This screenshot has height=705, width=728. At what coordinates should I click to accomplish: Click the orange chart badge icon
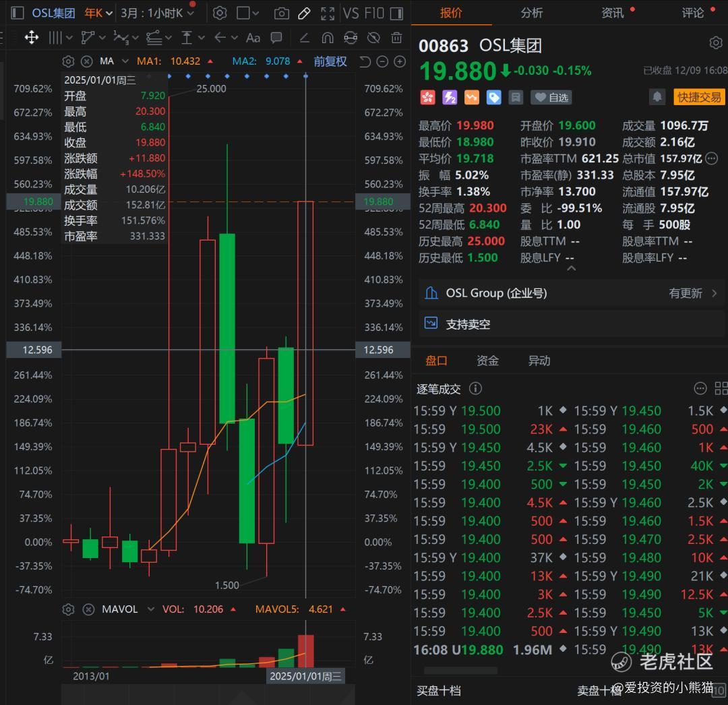point(472,98)
